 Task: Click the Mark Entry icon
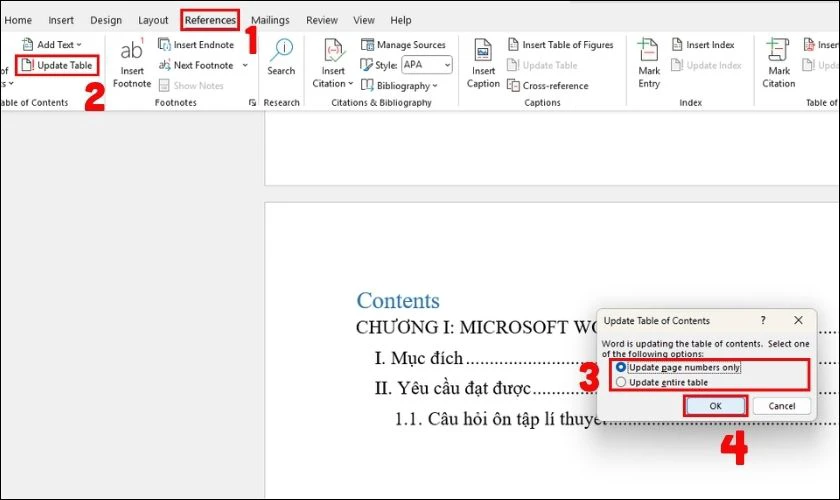click(x=649, y=52)
